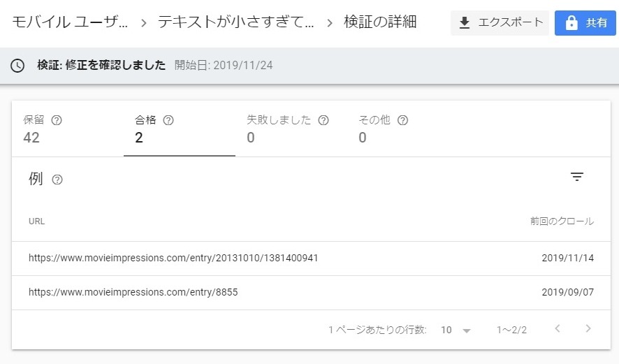Click the first breadcrumb chevron separator
The image size is (619, 364).
point(144,24)
